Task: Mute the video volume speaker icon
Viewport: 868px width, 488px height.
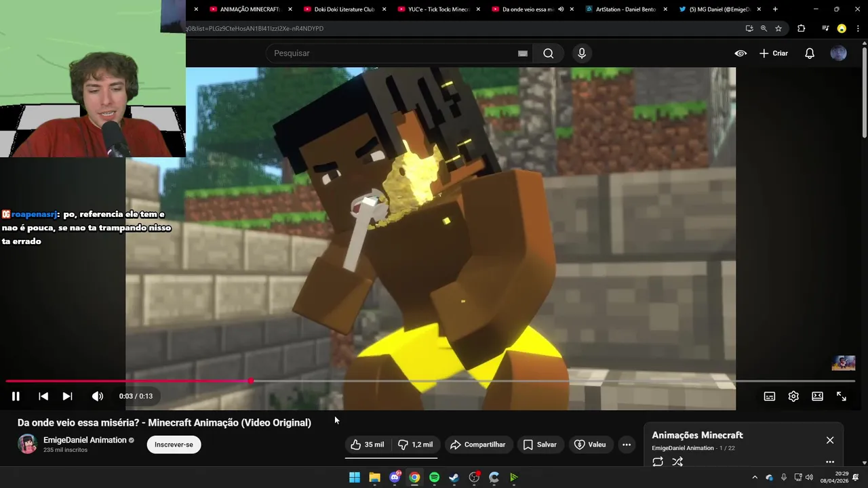Action: (x=98, y=396)
